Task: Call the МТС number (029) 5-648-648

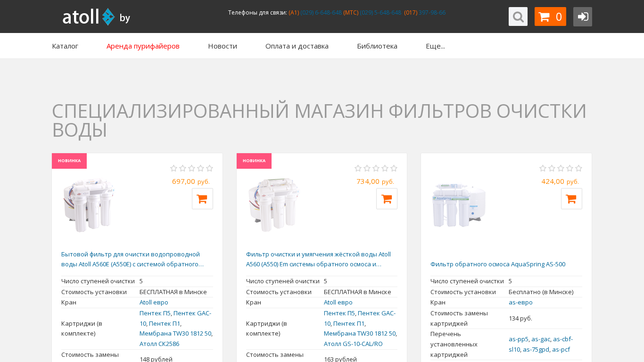Action: click(380, 13)
